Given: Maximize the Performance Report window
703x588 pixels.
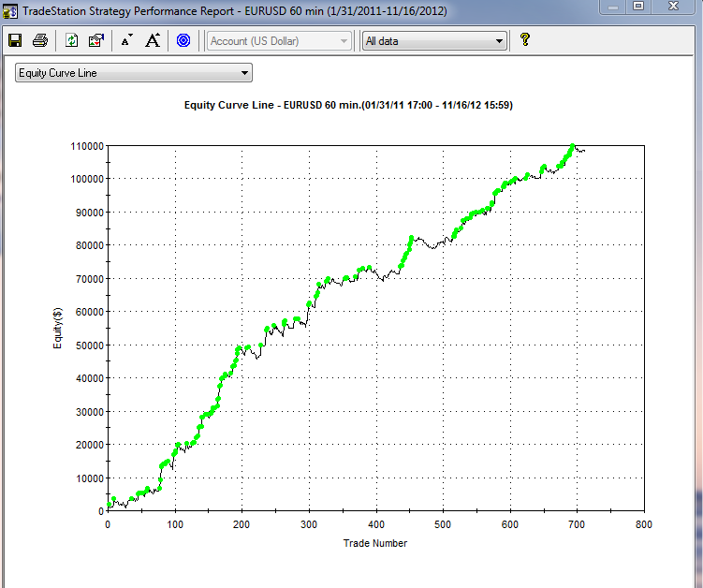Looking at the screenshot, I should point(638,7).
